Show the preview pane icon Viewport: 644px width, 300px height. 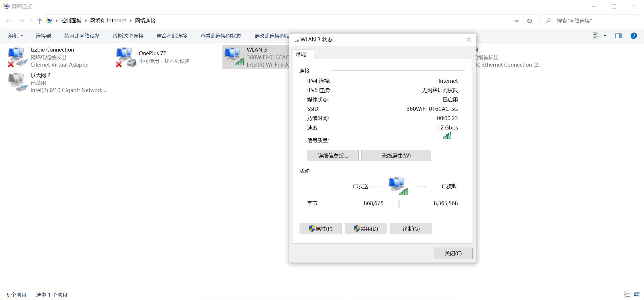coord(618,35)
